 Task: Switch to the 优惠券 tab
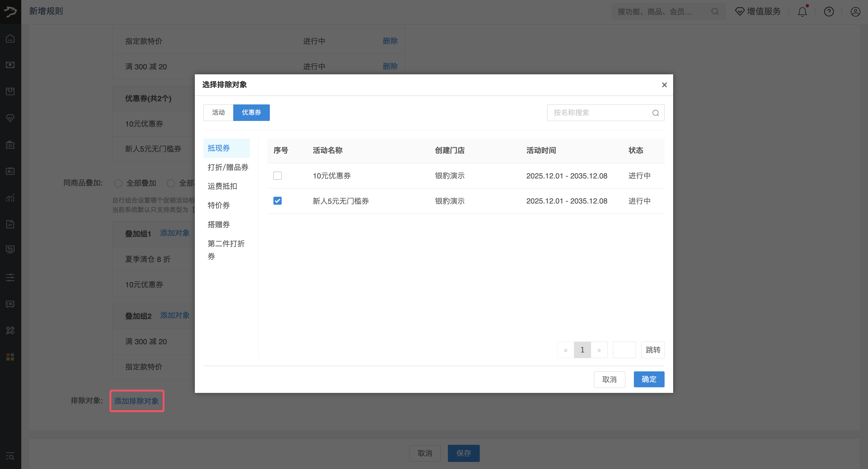251,112
